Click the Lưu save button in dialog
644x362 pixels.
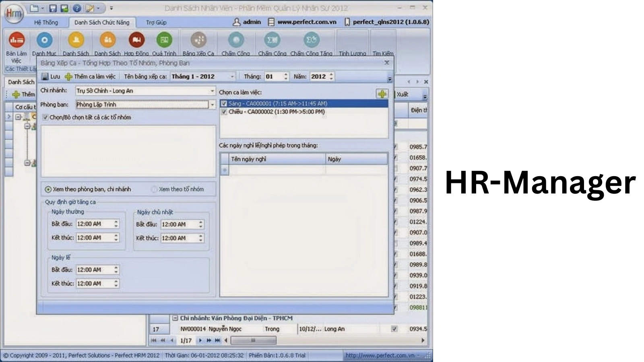click(x=51, y=76)
